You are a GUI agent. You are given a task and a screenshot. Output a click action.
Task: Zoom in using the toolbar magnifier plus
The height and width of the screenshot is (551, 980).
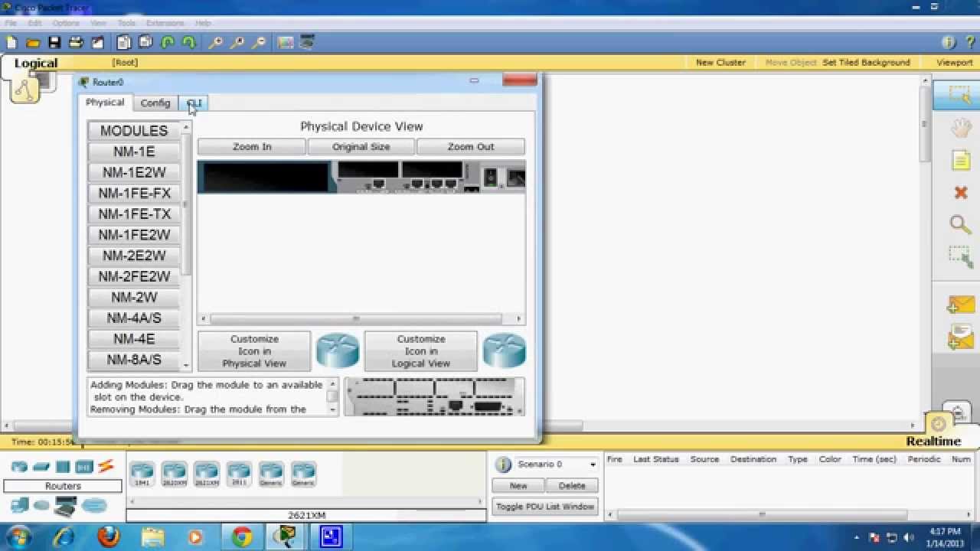pos(216,43)
